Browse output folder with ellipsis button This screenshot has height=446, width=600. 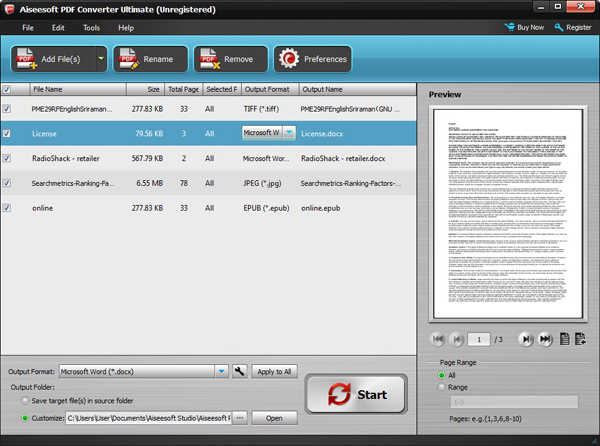tap(240, 418)
